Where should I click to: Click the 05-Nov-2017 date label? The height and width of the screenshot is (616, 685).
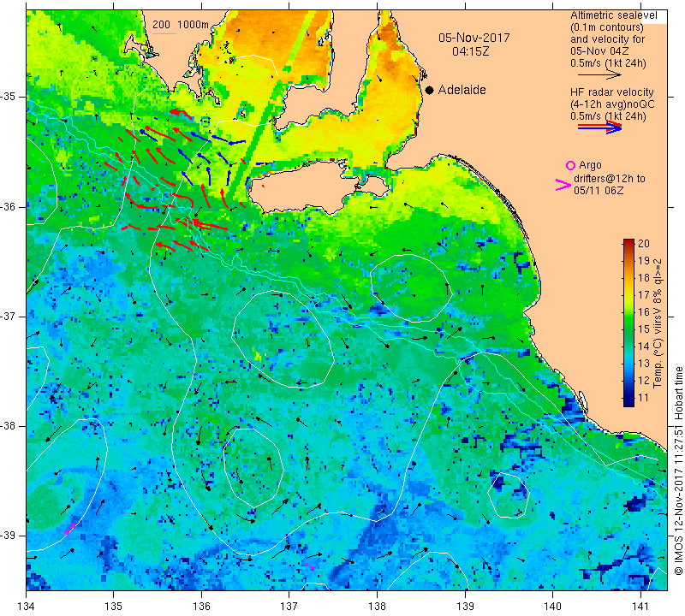pyautogui.click(x=474, y=38)
